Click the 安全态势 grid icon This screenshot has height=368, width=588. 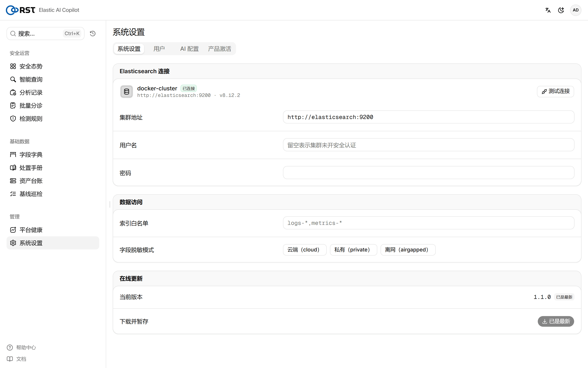click(x=13, y=66)
